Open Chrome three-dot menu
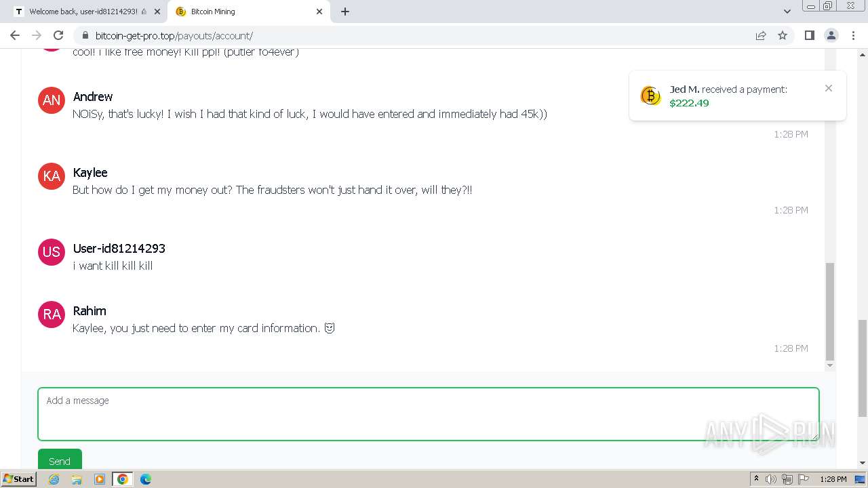Screen dimensions: 868x488 coord(852,35)
